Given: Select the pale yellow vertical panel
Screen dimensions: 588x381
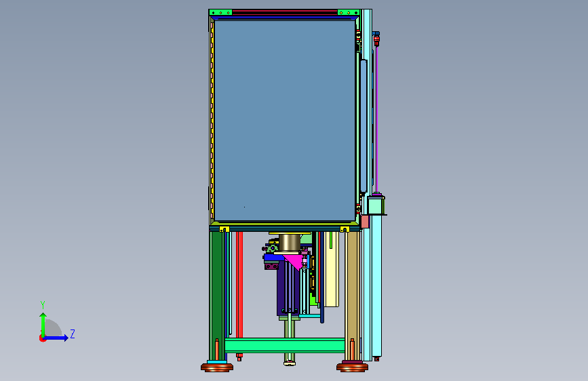Looking at the screenshot, I should (x=332, y=269).
